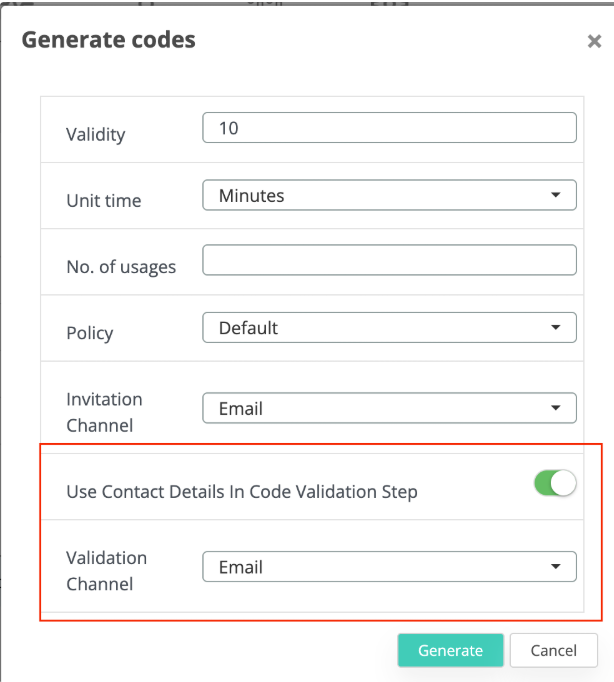614x682 pixels.
Task: Click the Invitation Channel arrow icon
Action: 556,408
